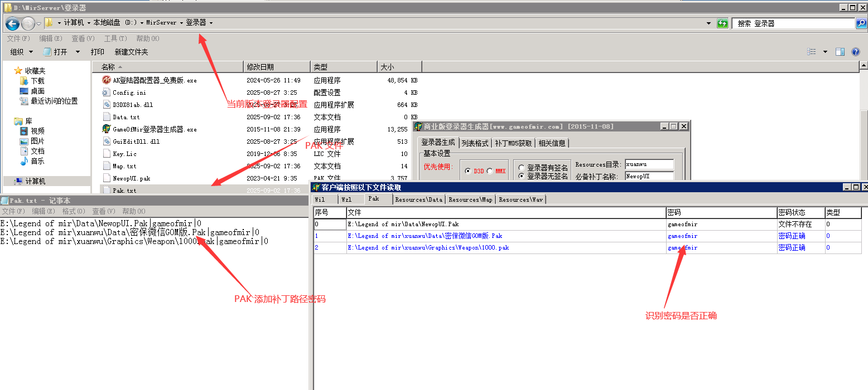Click the change view list icon
The image size is (868, 390).
pyautogui.click(x=812, y=52)
